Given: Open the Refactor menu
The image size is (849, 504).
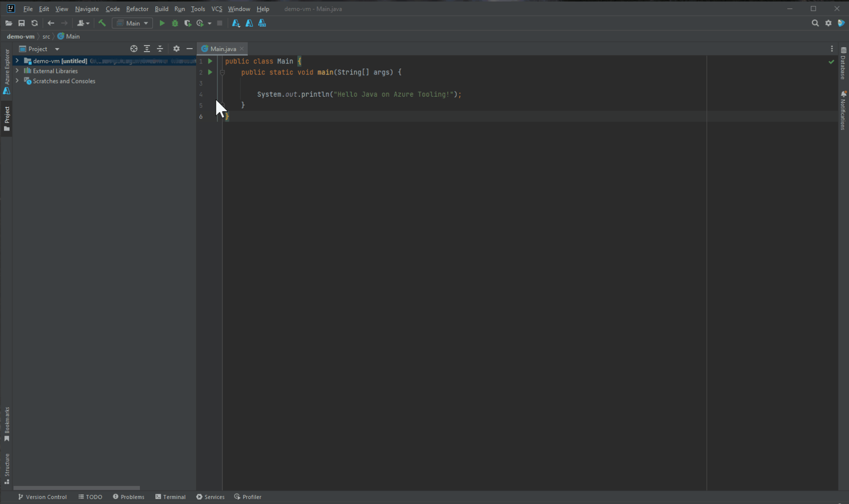Looking at the screenshot, I should click(x=137, y=9).
